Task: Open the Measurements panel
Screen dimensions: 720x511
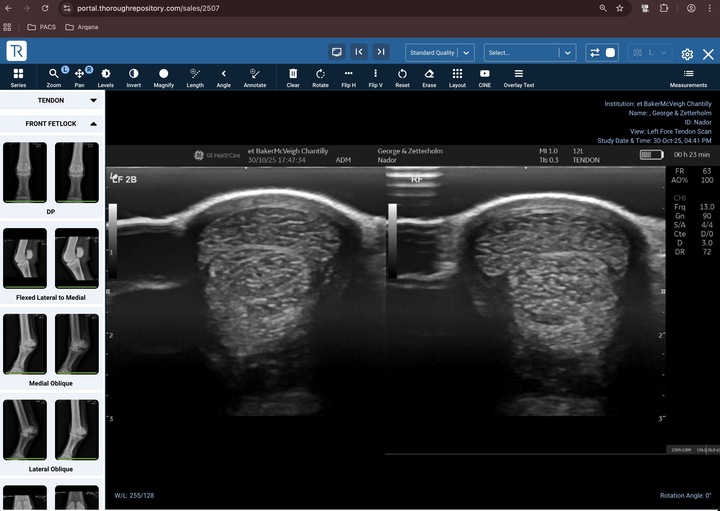Action: [x=688, y=75]
